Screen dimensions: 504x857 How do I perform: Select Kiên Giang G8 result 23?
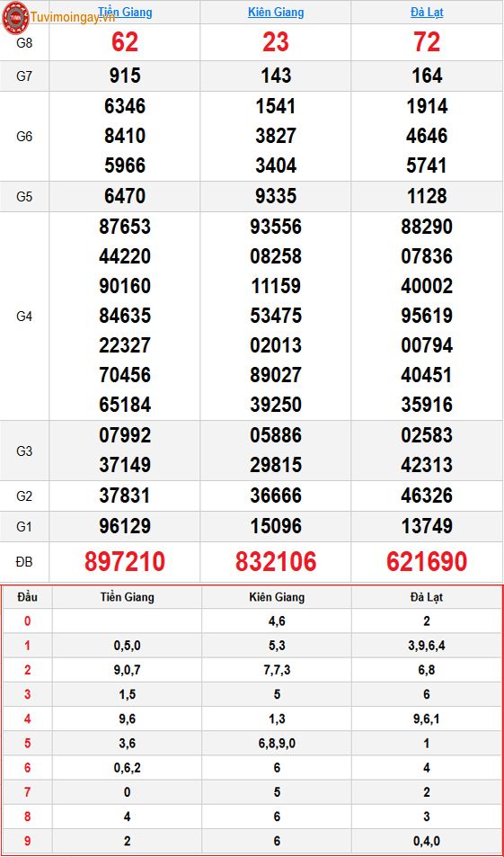pyautogui.click(x=276, y=42)
